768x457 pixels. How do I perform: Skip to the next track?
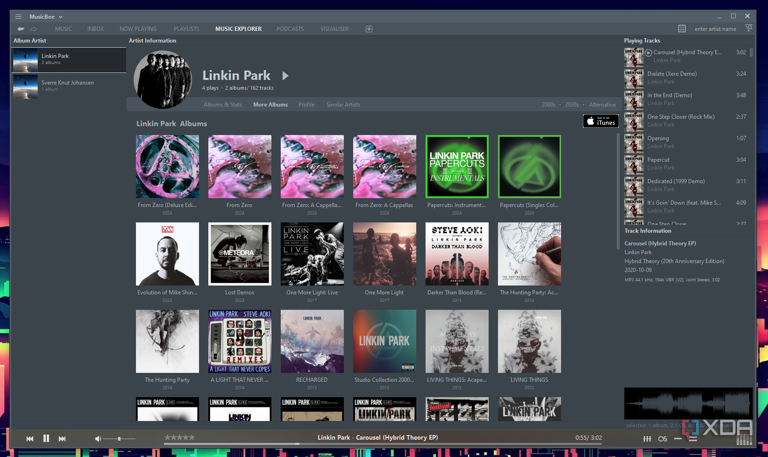coord(62,438)
